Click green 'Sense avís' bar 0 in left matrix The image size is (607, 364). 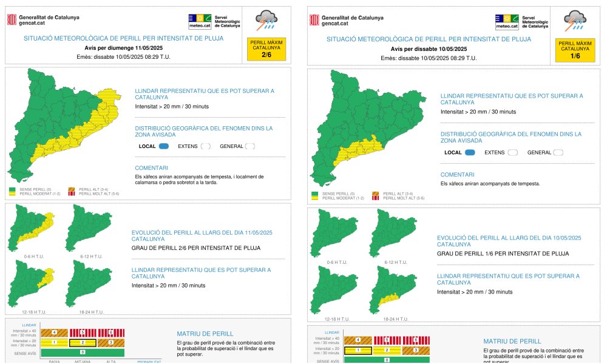click(82, 352)
